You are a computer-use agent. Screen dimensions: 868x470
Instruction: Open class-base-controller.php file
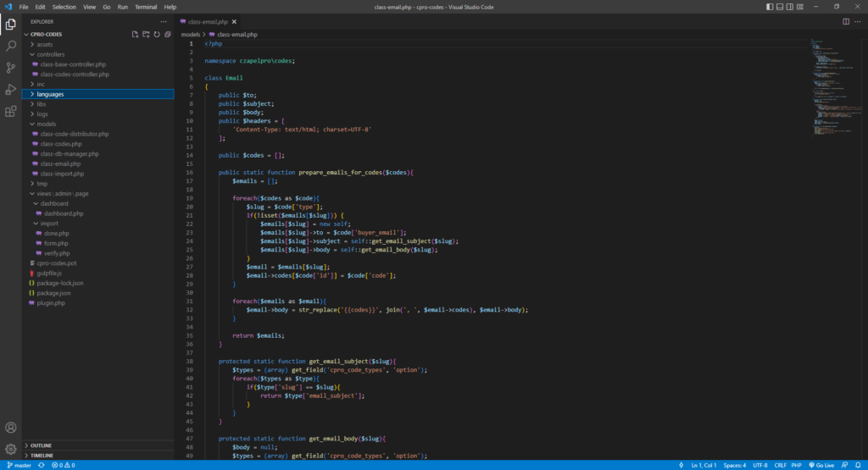[73, 64]
